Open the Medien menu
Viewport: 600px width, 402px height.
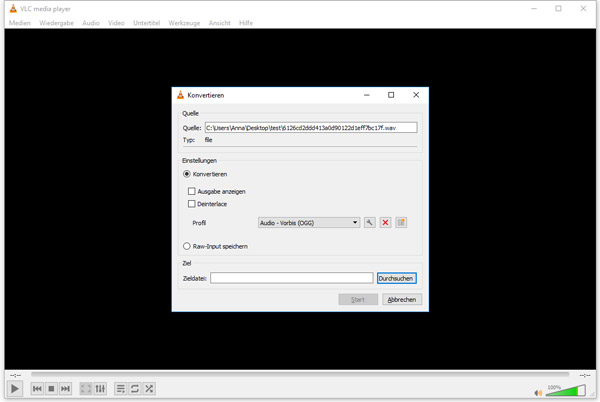tap(20, 22)
